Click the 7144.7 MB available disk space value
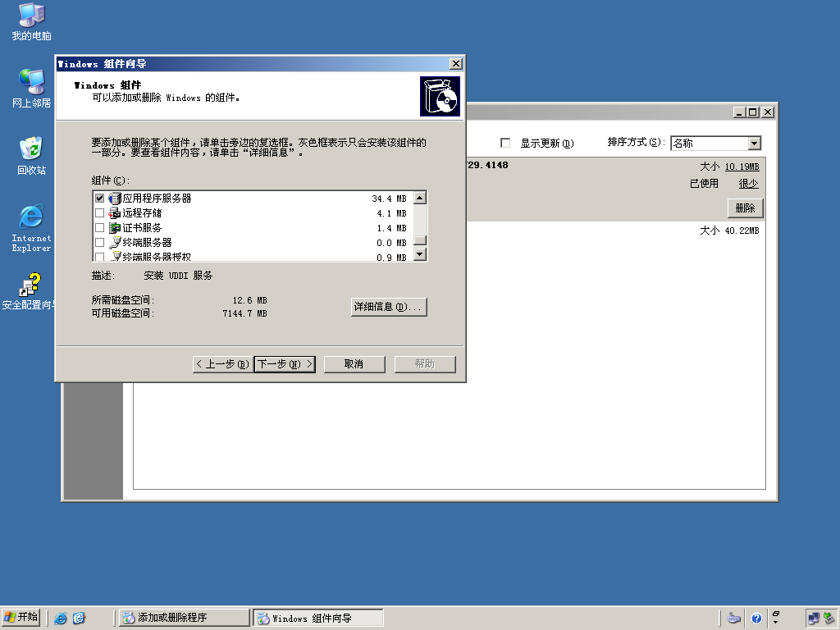Viewport: 840px width, 630px height. pos(244,313)
